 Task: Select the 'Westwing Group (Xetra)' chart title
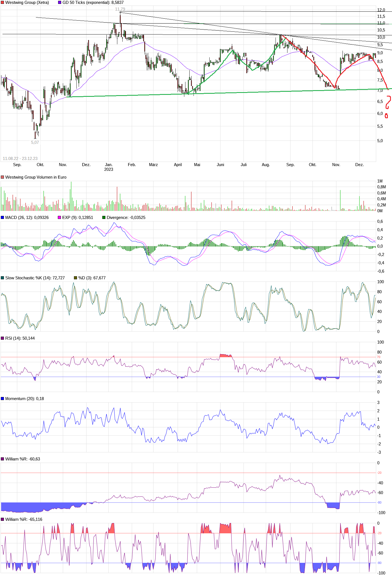(27, 3)
